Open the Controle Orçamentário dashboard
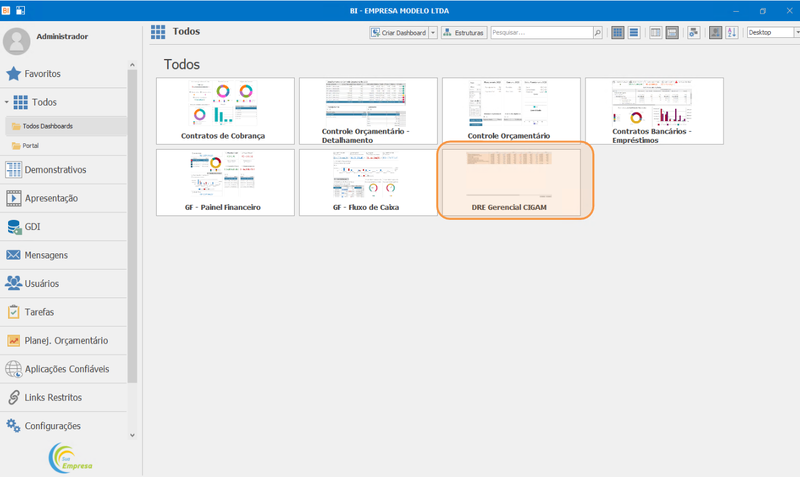Image resolution: width=800 pixels, height=477 pixels. point(511,111)
